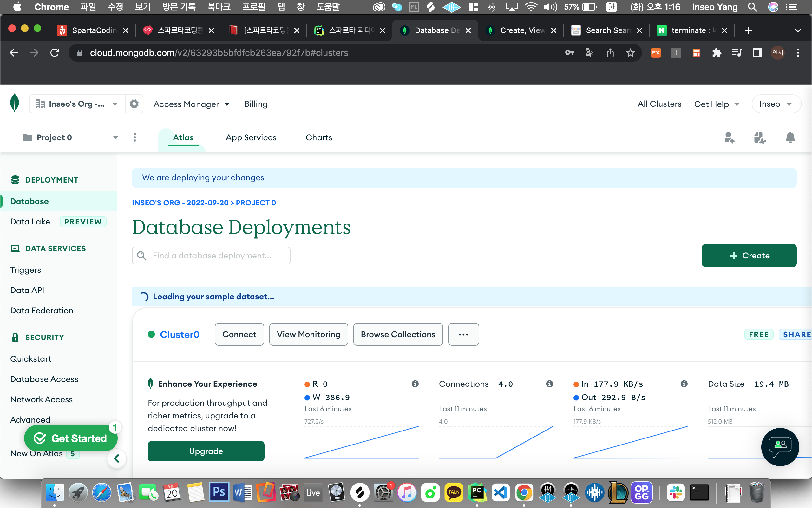Switch to terminate browser tab

click(692, 30)
